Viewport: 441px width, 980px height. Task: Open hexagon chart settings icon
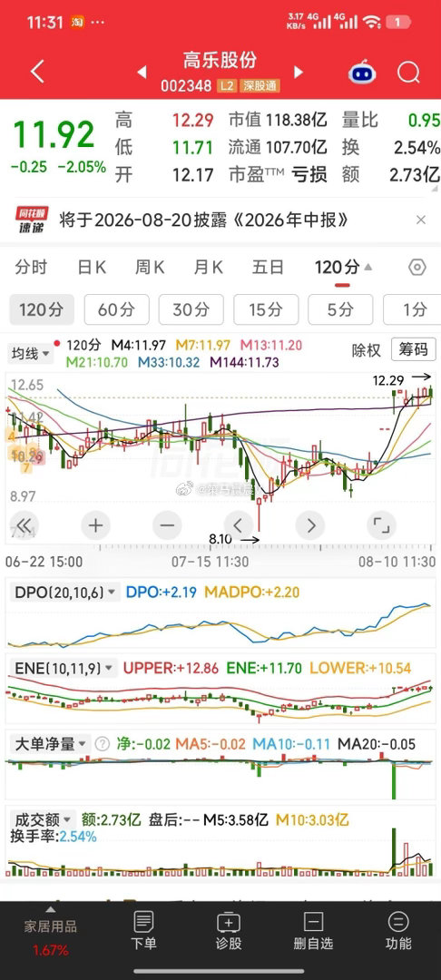click(x=416, y=268)
